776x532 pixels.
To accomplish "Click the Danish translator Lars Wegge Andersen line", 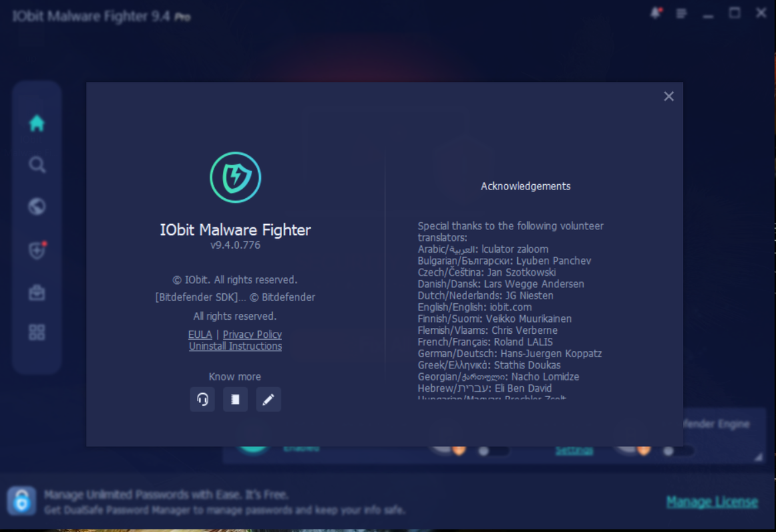I will point(501,284).
